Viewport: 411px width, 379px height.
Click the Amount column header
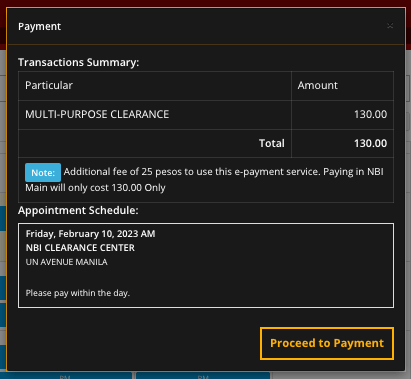click(317, 85)
